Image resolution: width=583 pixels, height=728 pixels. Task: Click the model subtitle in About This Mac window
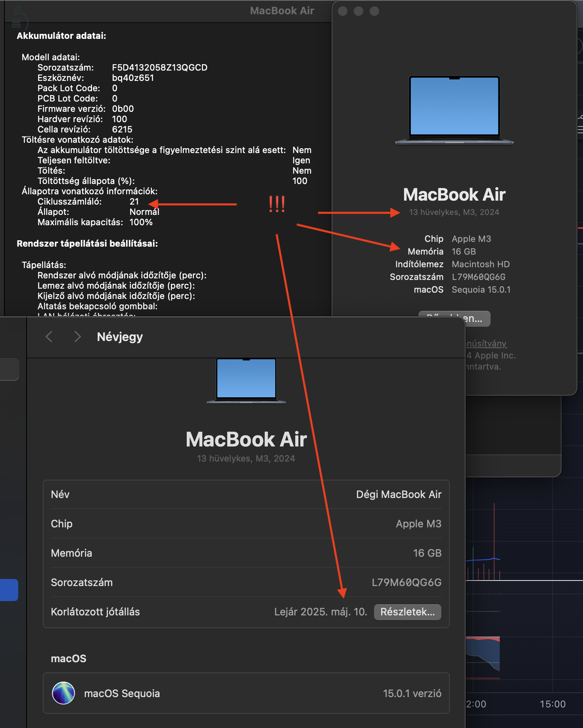(x=454, y=212)
